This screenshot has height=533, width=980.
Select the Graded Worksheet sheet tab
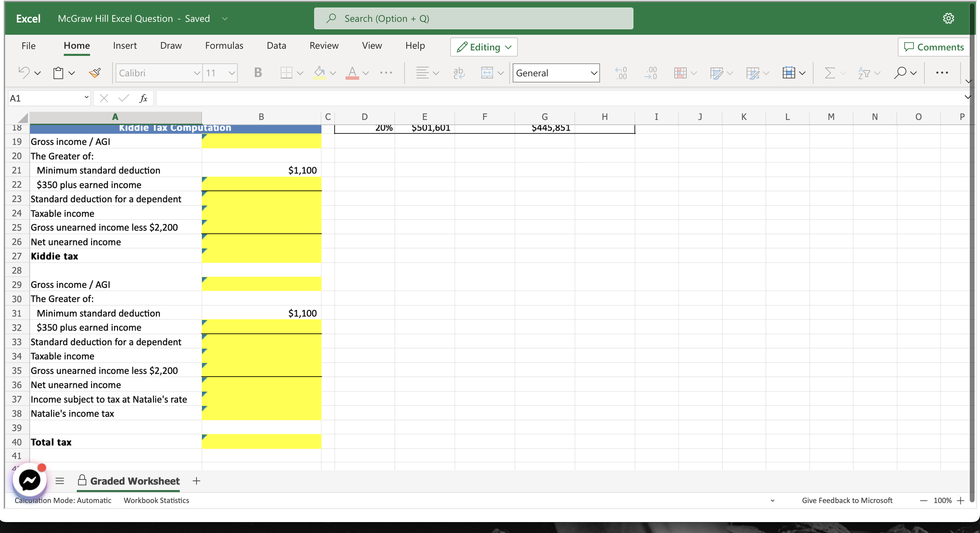(x=135, y=481)
